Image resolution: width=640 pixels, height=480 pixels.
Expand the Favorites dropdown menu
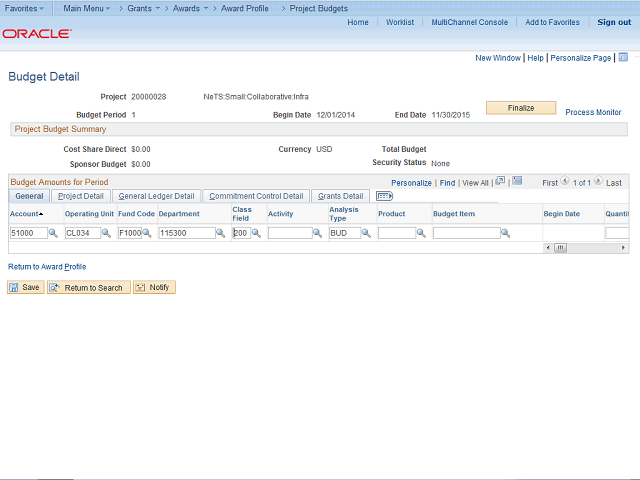[x=24, y=8]
